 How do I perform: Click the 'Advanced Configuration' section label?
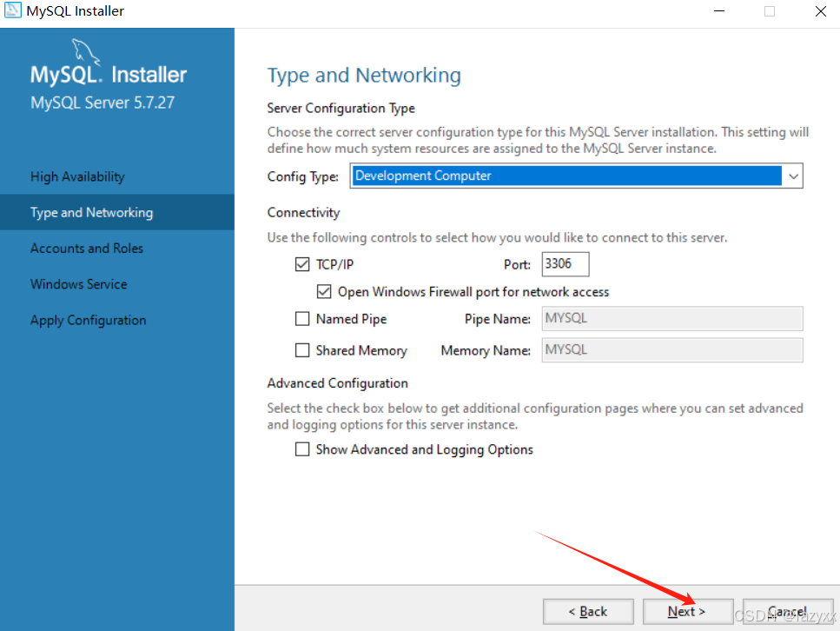pos(338,383)
